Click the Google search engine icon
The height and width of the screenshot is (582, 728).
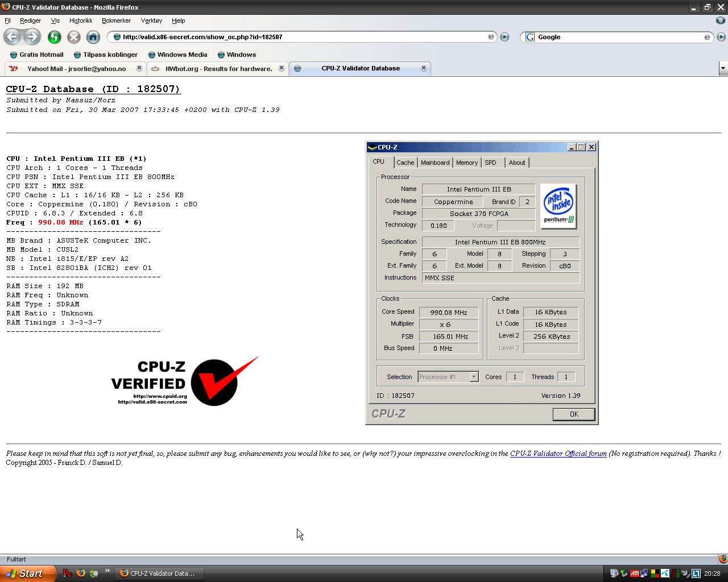point(530,37)
